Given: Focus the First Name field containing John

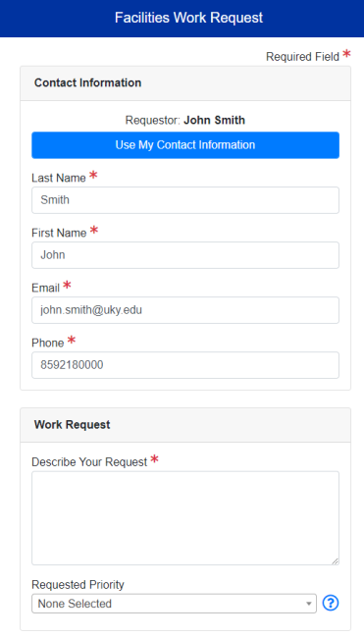Looking at the screenshot, I should (x=185, y=255).
